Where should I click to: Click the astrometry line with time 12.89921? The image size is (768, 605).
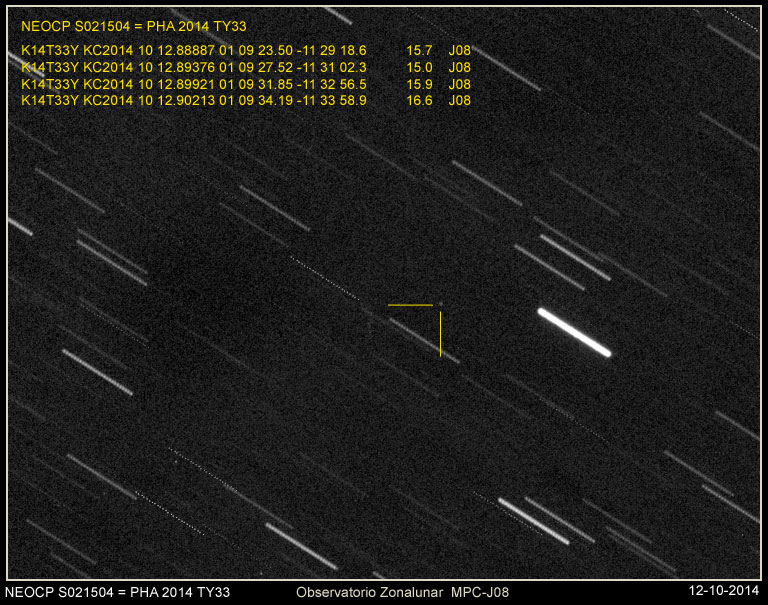click(x=194, y=84)
